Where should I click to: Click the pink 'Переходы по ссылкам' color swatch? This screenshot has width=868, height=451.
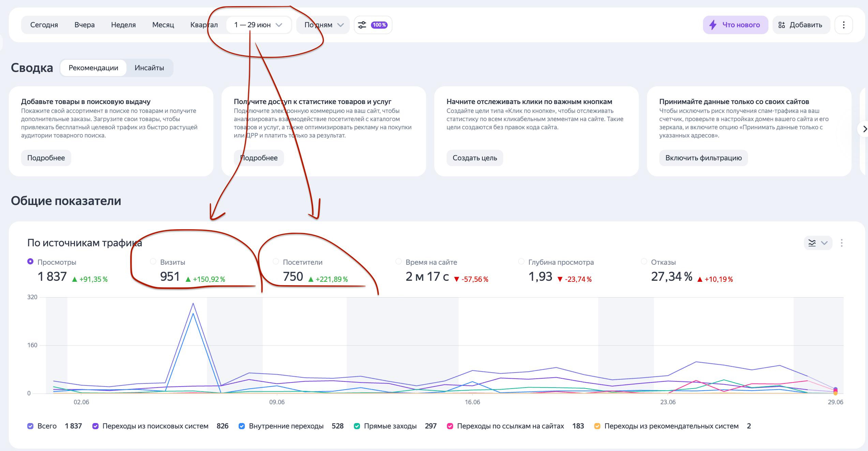pos(450,426)
